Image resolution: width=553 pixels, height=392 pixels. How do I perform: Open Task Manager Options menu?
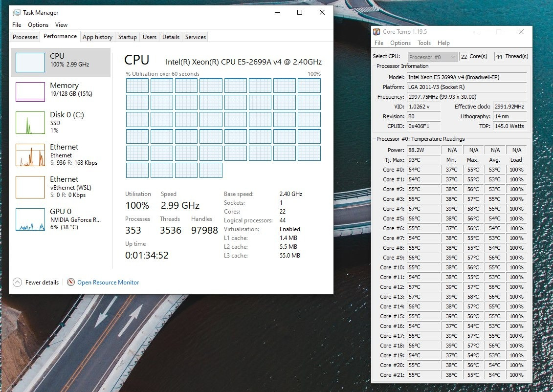(38, 24)
